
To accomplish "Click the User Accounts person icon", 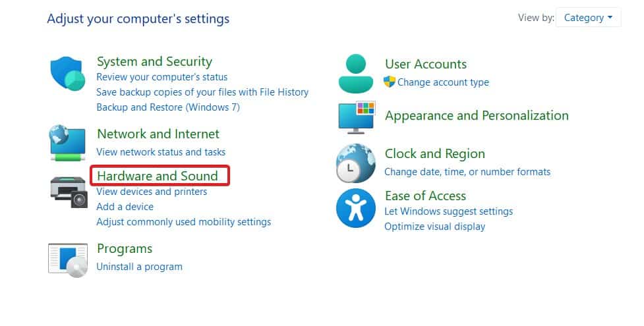I will point(356,74).
